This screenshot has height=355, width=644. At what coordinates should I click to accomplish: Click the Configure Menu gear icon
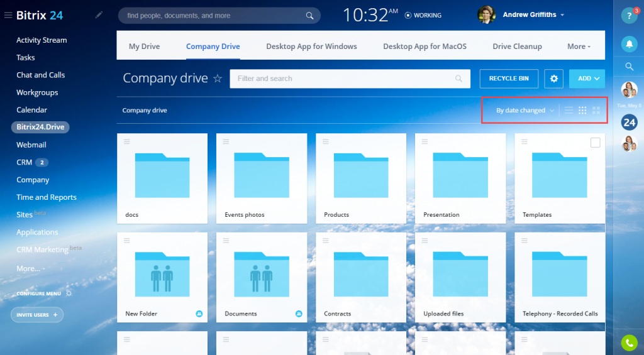[x=69, y=293]
